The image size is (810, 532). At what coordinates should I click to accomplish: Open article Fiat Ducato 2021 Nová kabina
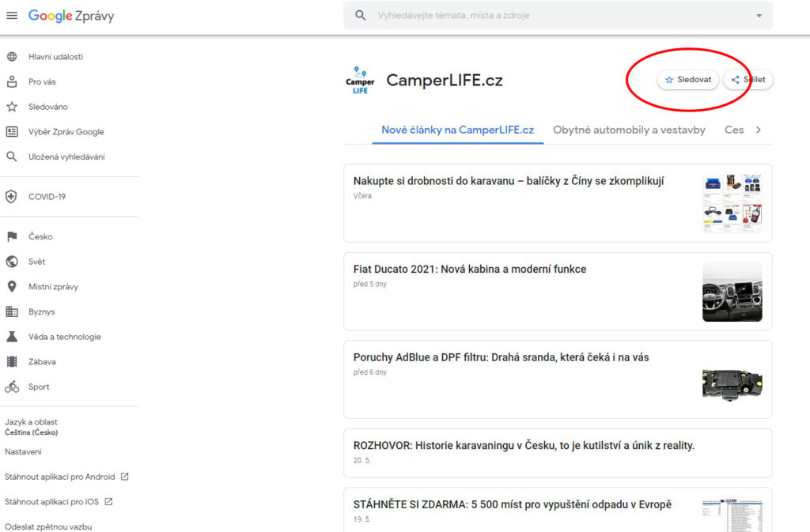pyautogui.click(x=470, y=270)
